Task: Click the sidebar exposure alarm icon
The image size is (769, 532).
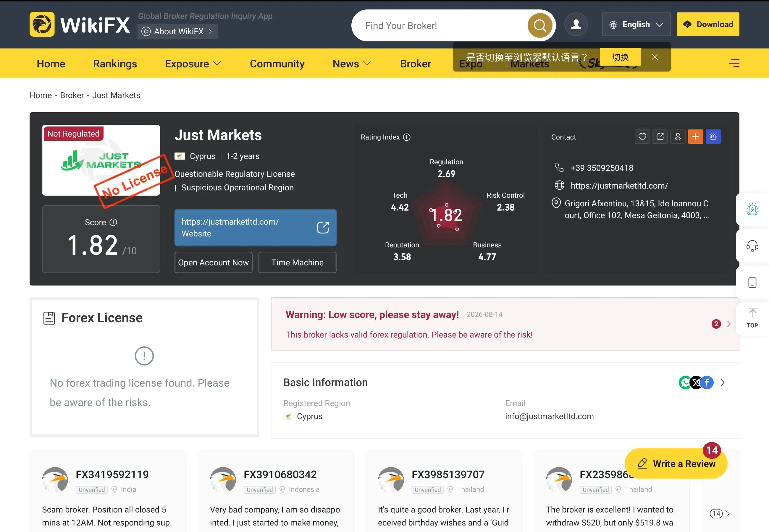Action: click(x=752, y=209)
